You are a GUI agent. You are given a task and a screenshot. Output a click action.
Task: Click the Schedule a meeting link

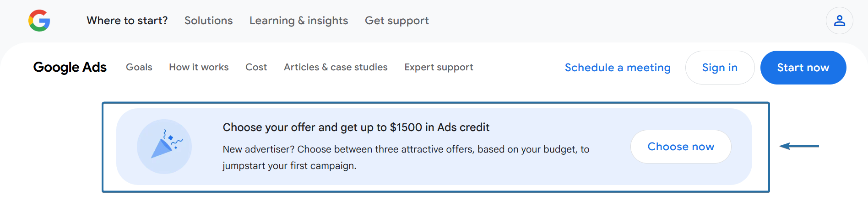[618, 68]
